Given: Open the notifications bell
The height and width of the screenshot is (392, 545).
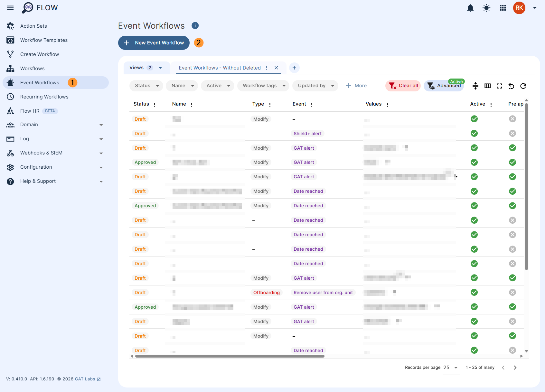Looking at the screenshot, I should [x=470, y=8].
